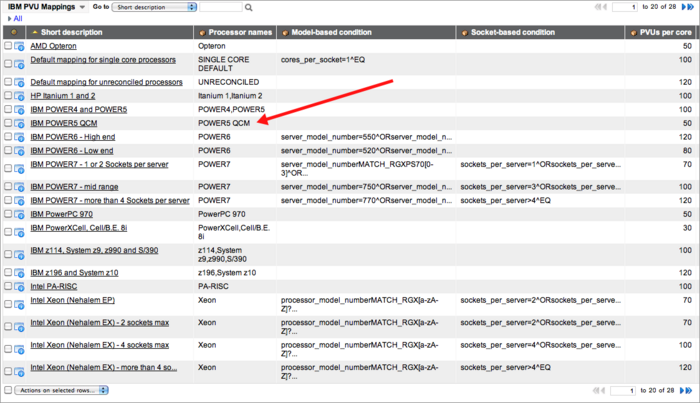This screenshot has height=403, width=700.
Task: Click the Go to search text field
Action: (221, 7)
